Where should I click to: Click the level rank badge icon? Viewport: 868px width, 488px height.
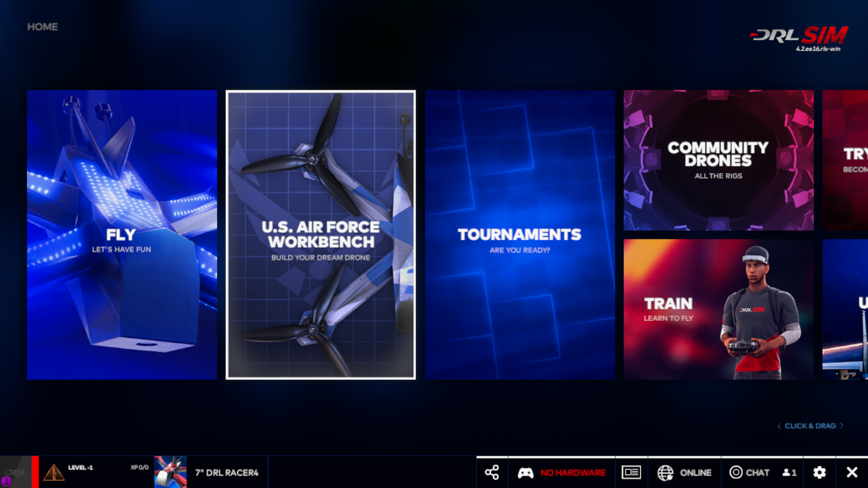pos(54,472)
